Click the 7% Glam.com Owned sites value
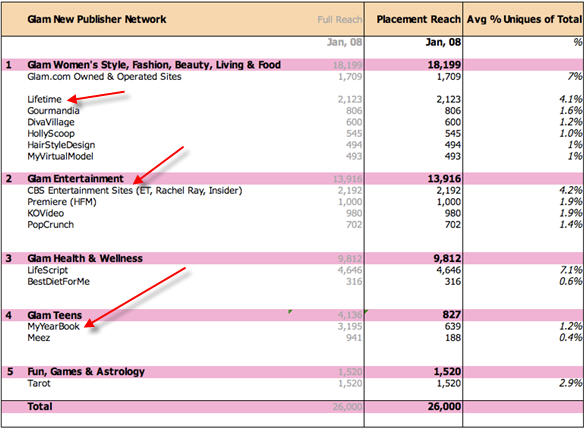 (575, 77)
